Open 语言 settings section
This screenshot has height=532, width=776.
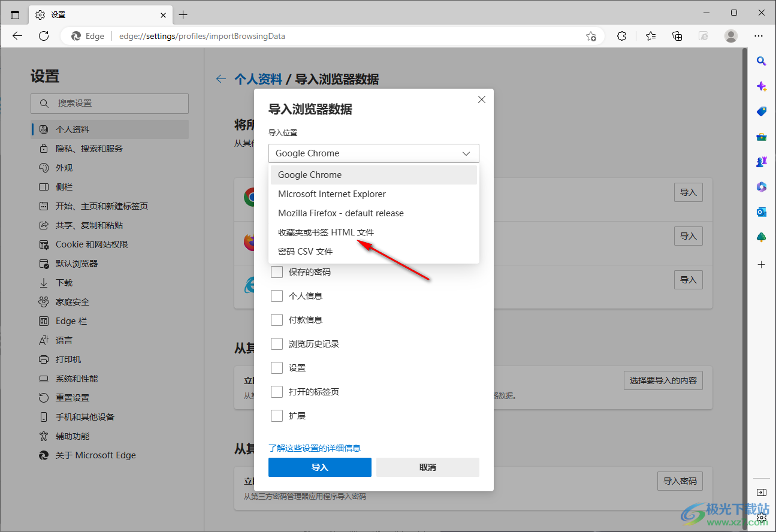[110, 340]
